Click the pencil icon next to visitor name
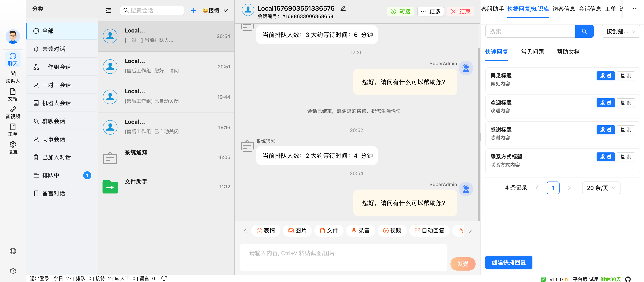 pyautogui.click(x=343, y=8)
